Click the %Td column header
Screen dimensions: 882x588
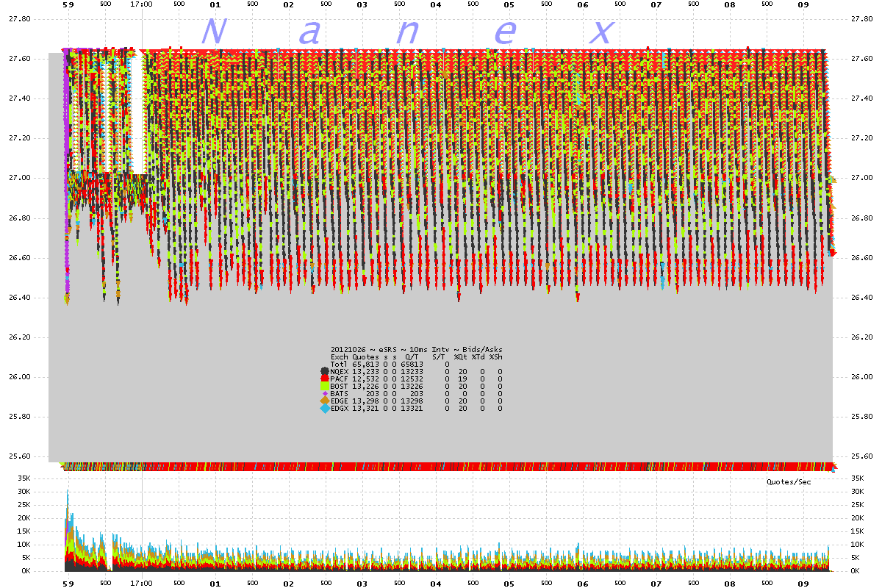coord(478,357)
